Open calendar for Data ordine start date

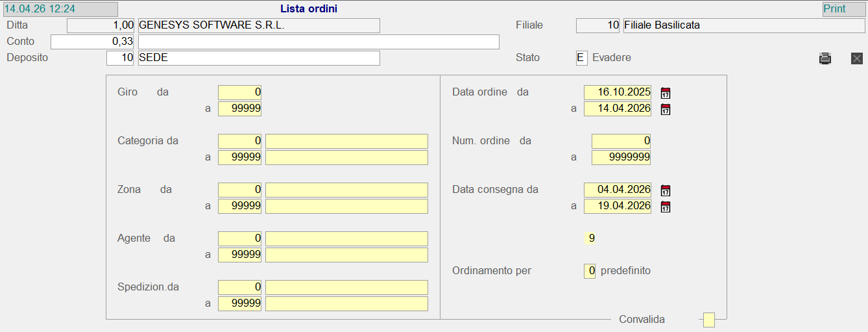tap(665, 93)
